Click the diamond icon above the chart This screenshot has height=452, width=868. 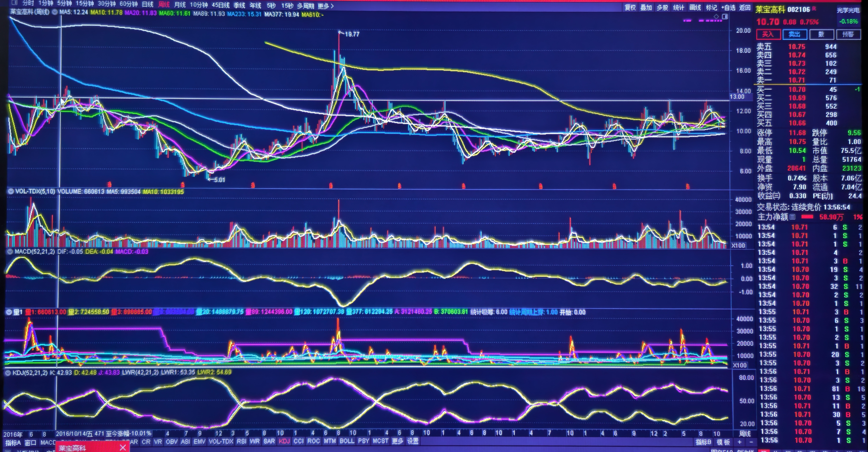coord(716,16)
